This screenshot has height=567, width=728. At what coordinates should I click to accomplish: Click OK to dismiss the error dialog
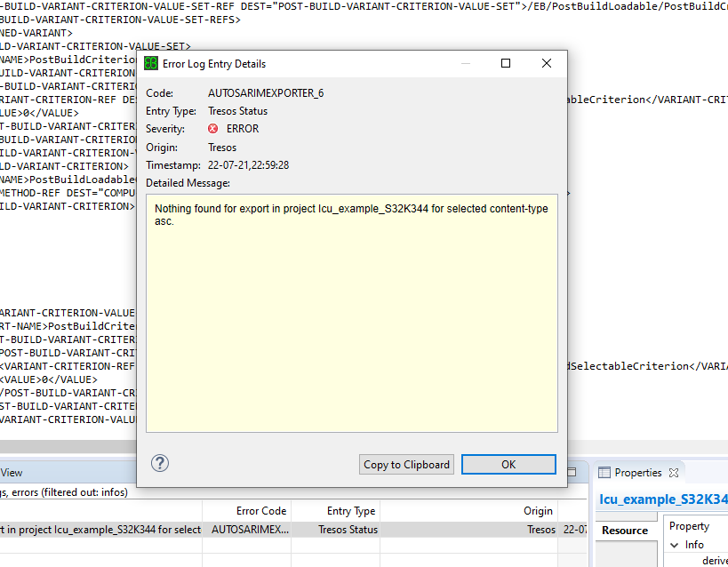508,463
